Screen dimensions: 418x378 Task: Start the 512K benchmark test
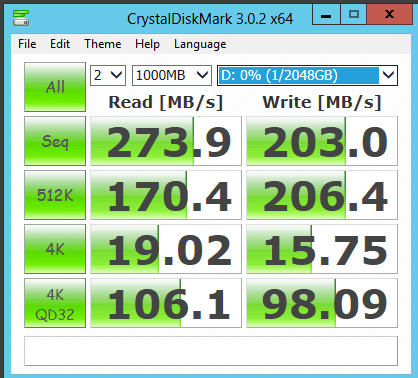55,195
